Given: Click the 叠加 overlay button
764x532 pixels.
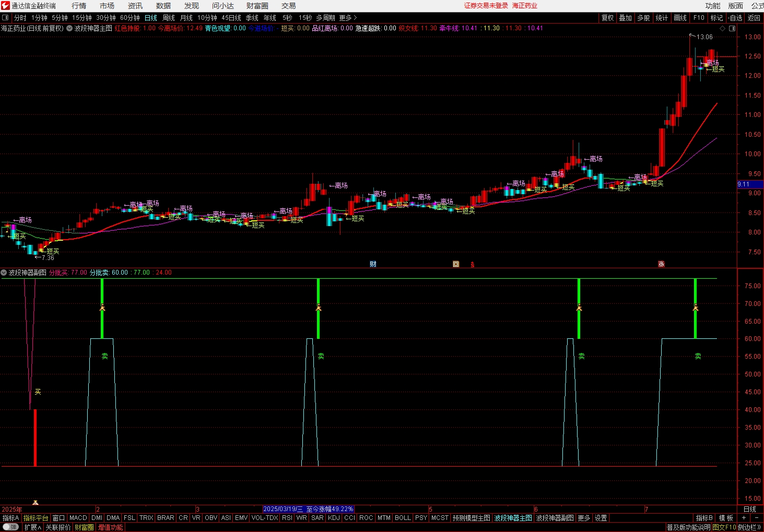Looking at the screenshot, I should click(x=626, y=18).
